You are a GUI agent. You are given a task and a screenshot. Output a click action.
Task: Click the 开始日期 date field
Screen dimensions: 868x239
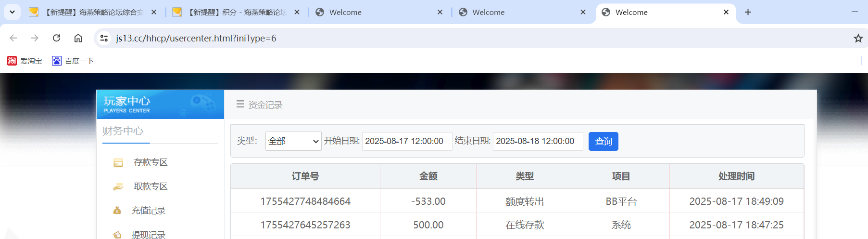[407, 141]
